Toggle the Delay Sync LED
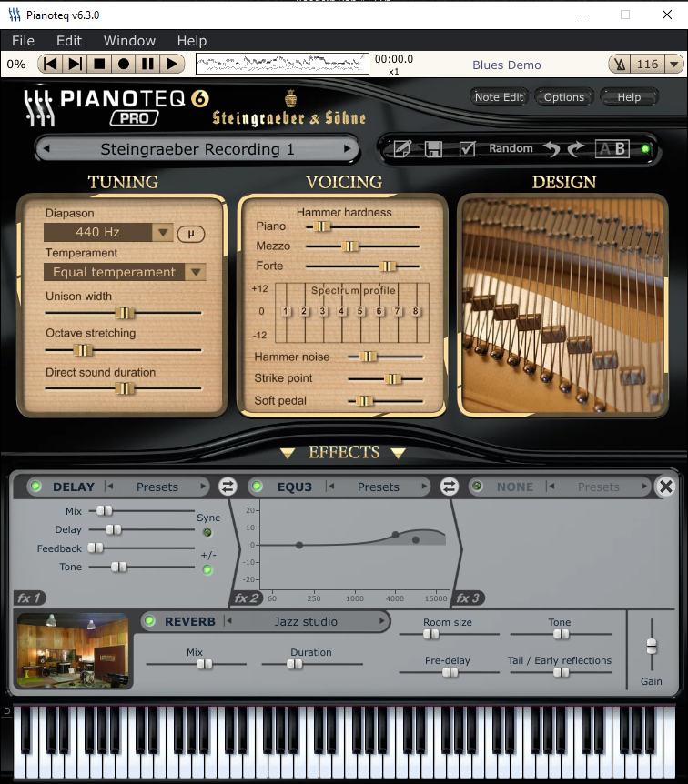 coord(207,532)
